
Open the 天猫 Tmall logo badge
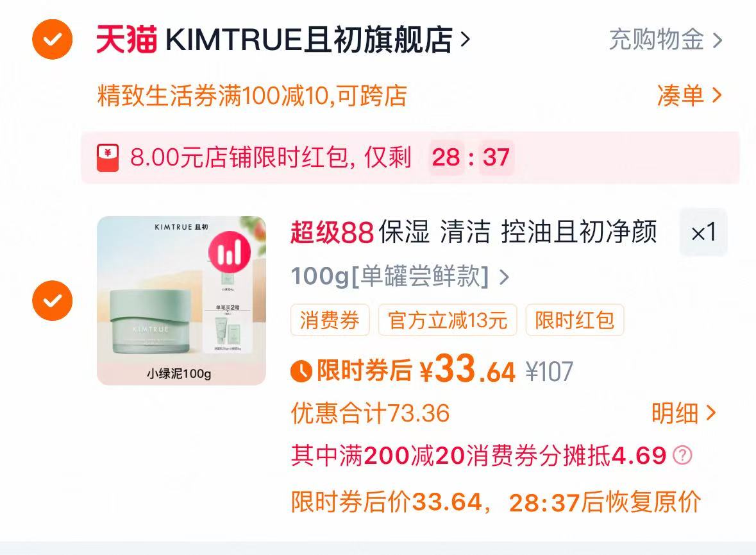pos(126,39)
